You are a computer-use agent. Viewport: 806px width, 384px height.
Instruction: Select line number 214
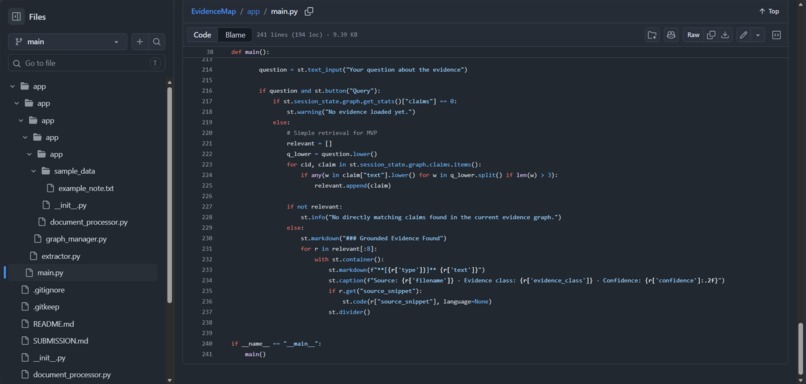pyautogui.click(x=207, y=69)
